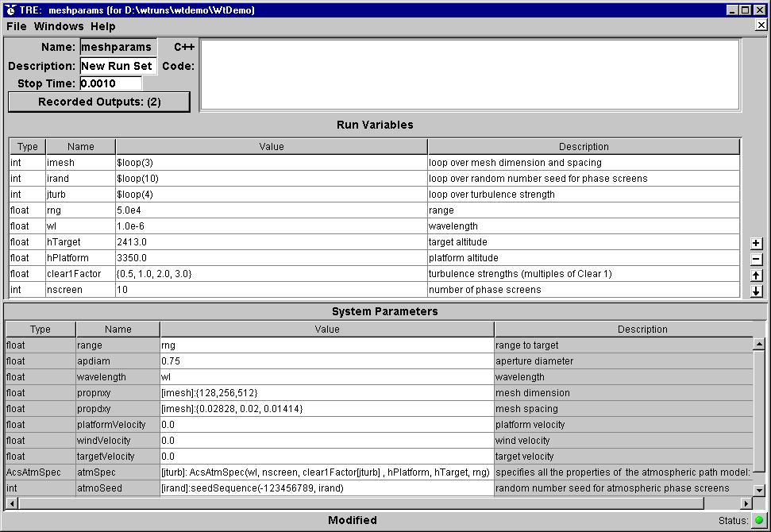Screen dimensions: 771x532
Task: Click the windVelocity value 0.0
Action: [x=327, y=441]
